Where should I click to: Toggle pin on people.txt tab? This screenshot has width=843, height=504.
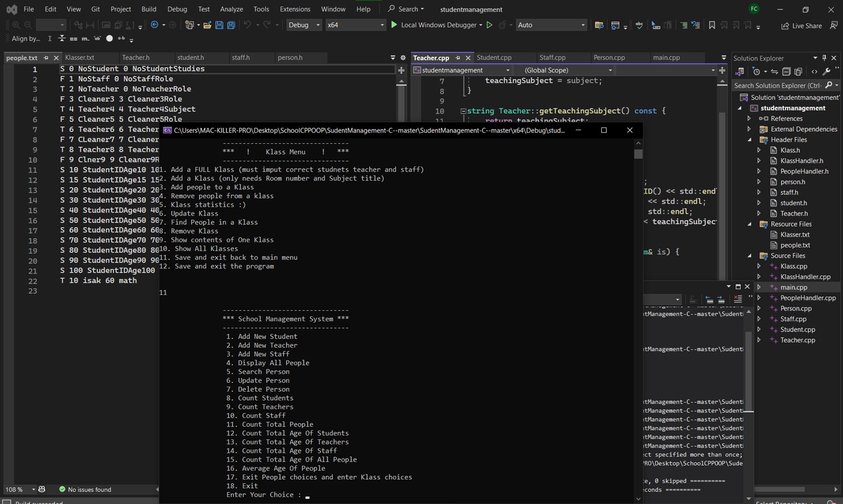46,58
